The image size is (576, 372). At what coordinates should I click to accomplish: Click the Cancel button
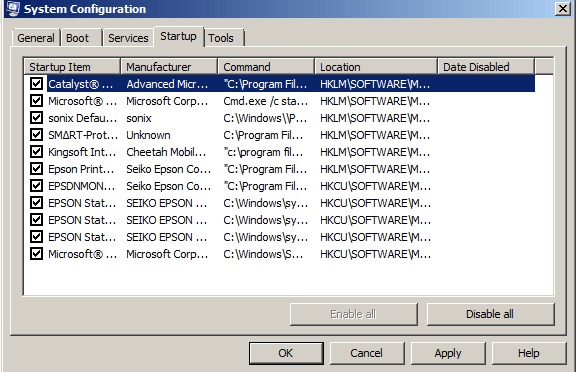[367, 353]
